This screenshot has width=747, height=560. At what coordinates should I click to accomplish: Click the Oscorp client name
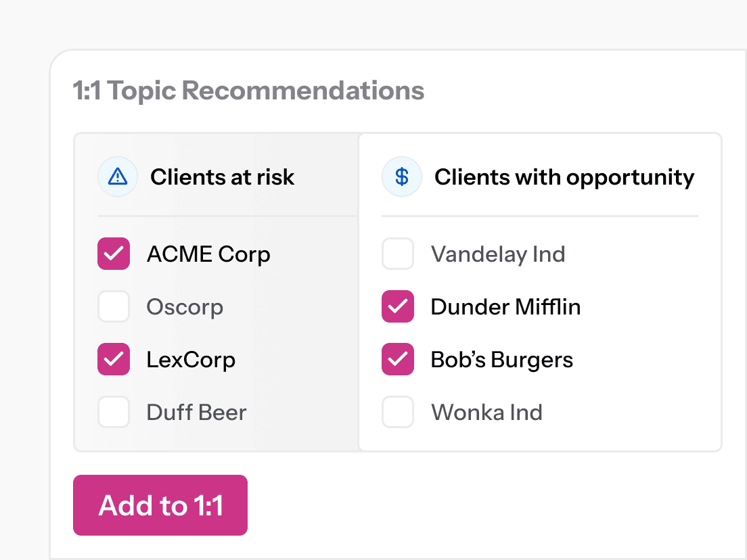click(185, 307)
